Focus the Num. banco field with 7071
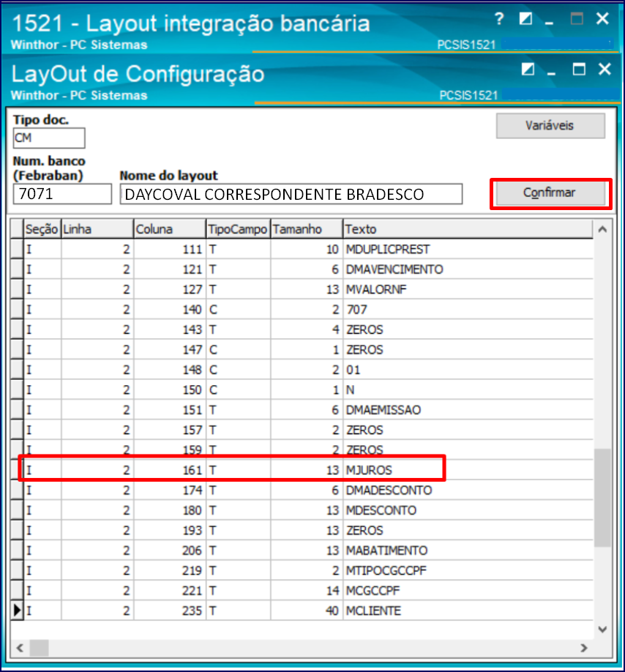This screenshot has width=625, height=672. tap(62, 194)
